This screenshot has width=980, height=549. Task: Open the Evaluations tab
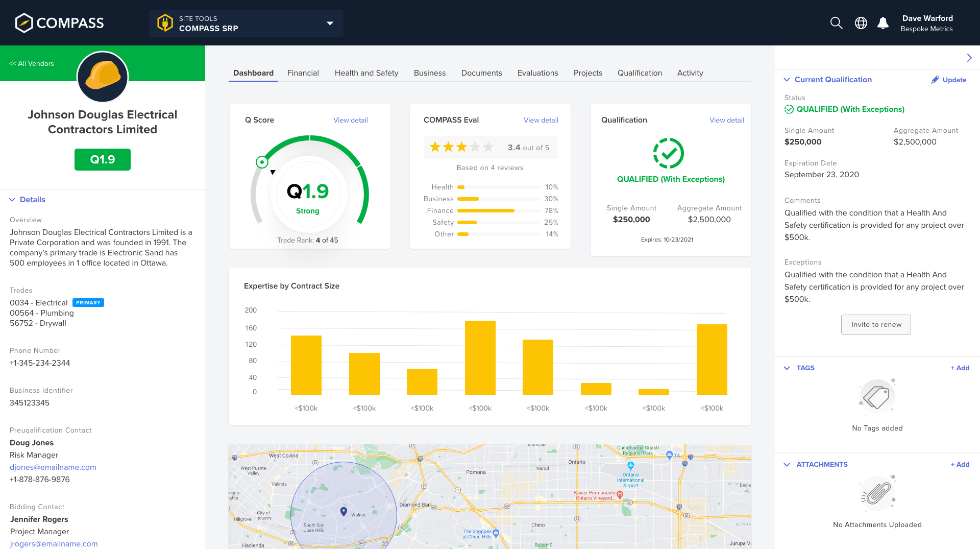click(x=538, y=73)
